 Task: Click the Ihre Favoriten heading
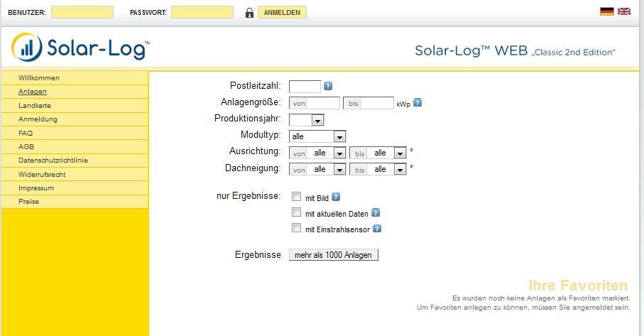pos(578,286)
